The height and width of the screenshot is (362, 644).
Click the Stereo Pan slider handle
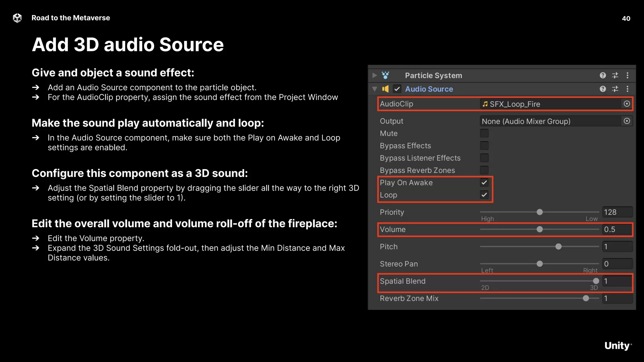click(x=540, y=264)
